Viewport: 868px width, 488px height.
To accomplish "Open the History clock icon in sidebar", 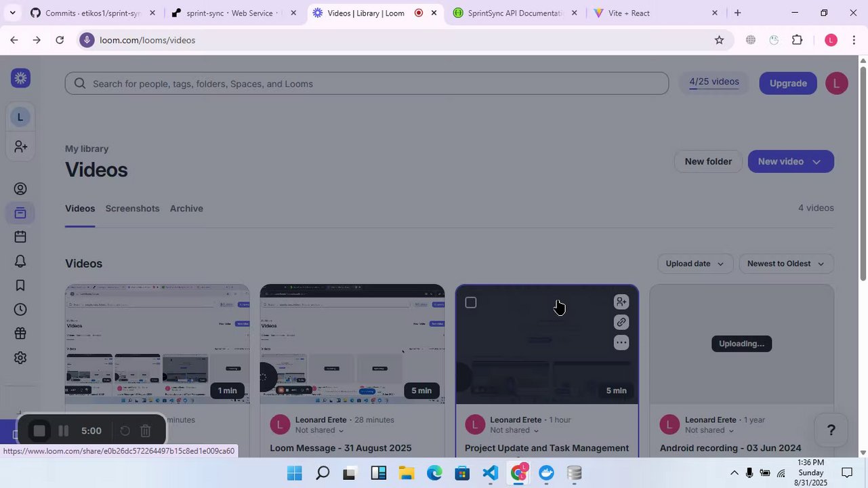I will tap(20, 310).
